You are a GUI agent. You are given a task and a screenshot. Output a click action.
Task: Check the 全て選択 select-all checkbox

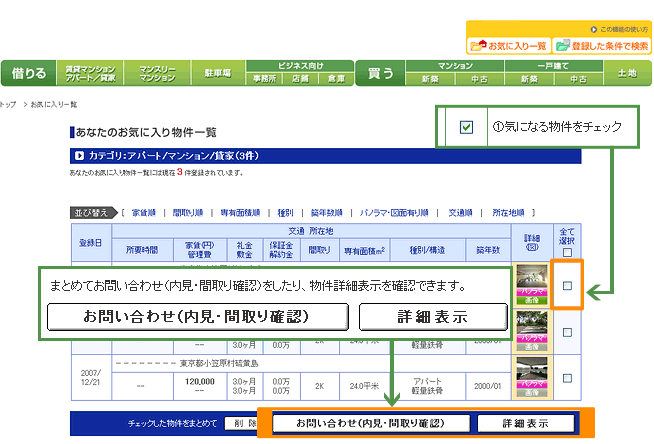pyautogui.click(x=567, y=252)
